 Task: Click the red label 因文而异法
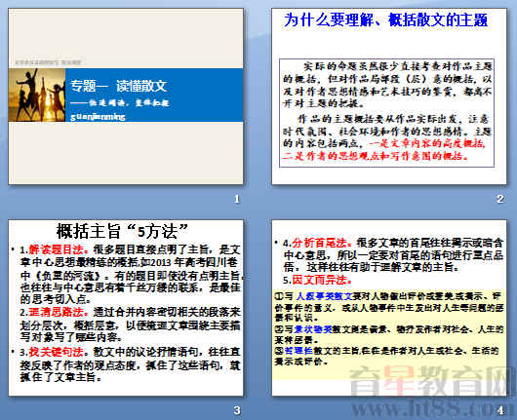(x=319, y=280)
